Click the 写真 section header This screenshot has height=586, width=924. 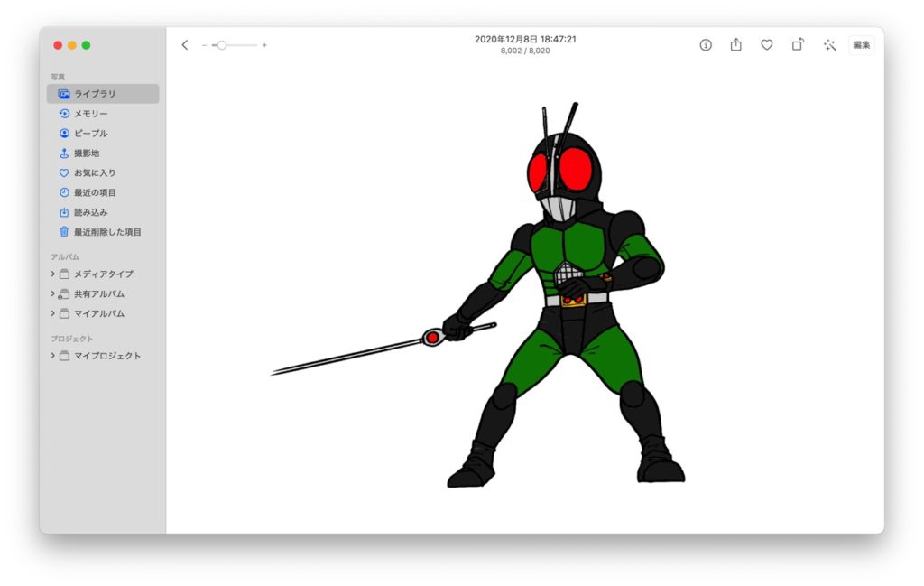58,77
